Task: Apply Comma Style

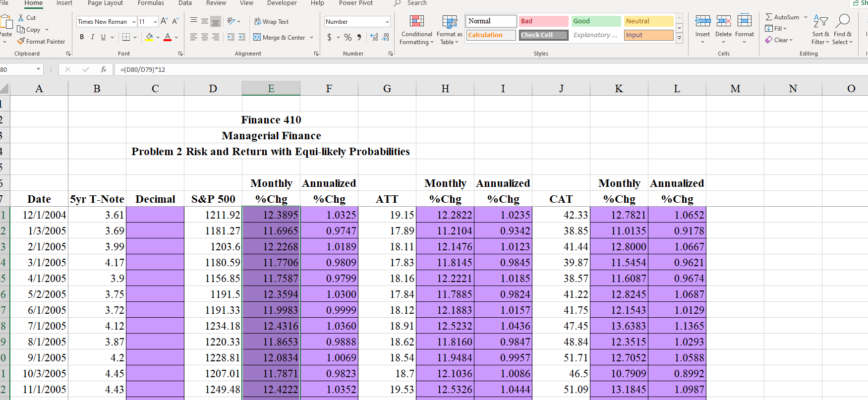Action: 359,37
